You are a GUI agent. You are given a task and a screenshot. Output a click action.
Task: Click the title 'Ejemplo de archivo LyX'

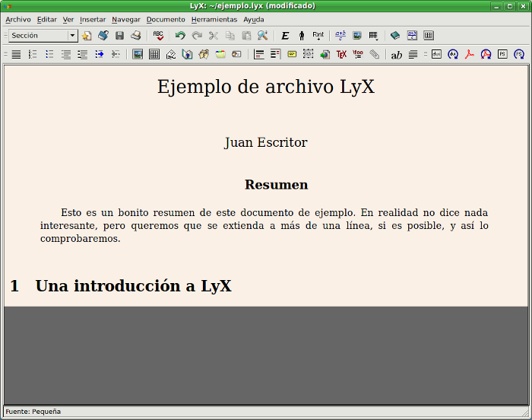(266, 87)
